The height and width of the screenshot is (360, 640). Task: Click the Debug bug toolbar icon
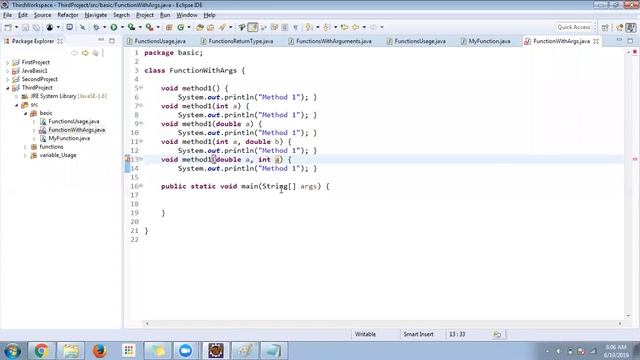click(x=96, y=27)
